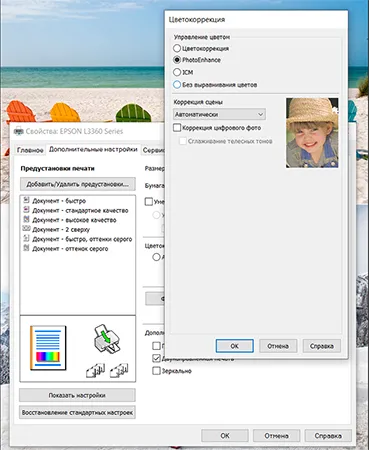Confirm printer properties window with OK
This screenshot has height=450, width=369.
tap(225, 436)
